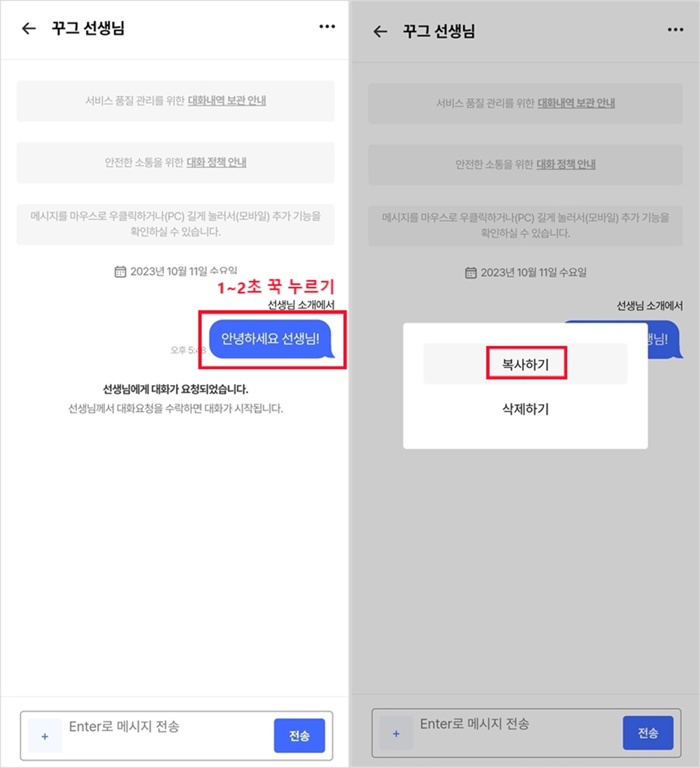Click the right-click tip notice in left chat
This screenshot has width=700, height=768.
click(176, 224)
